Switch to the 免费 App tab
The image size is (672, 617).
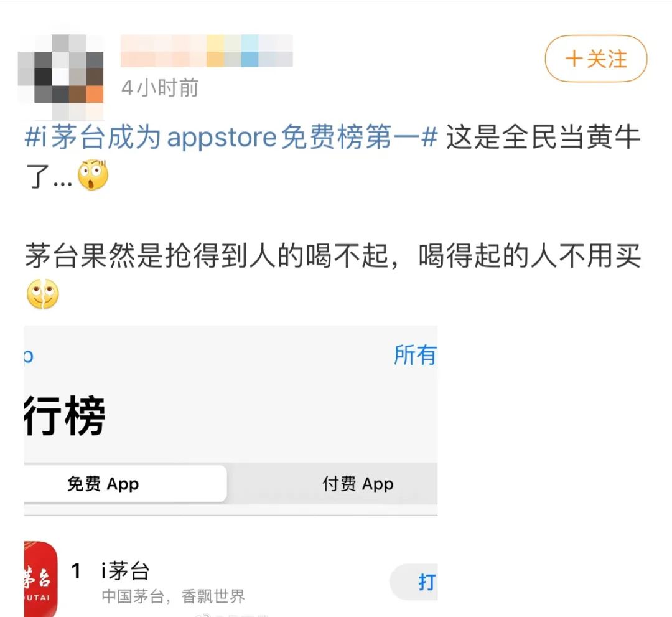click(x=125, y=484)
